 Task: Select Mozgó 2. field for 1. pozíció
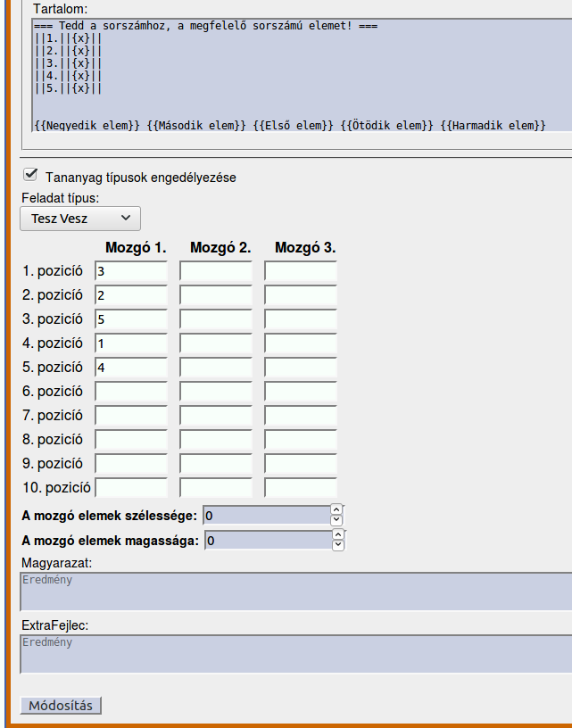[x=216, y=270]
